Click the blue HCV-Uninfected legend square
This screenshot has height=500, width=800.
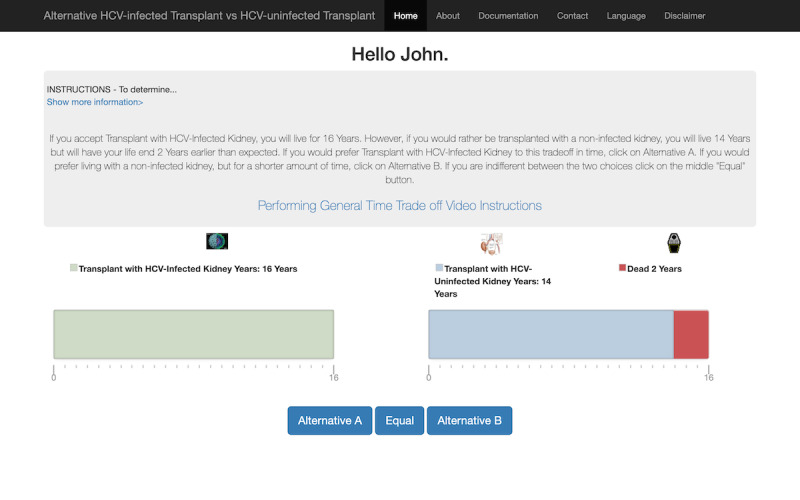coord(439,268)
